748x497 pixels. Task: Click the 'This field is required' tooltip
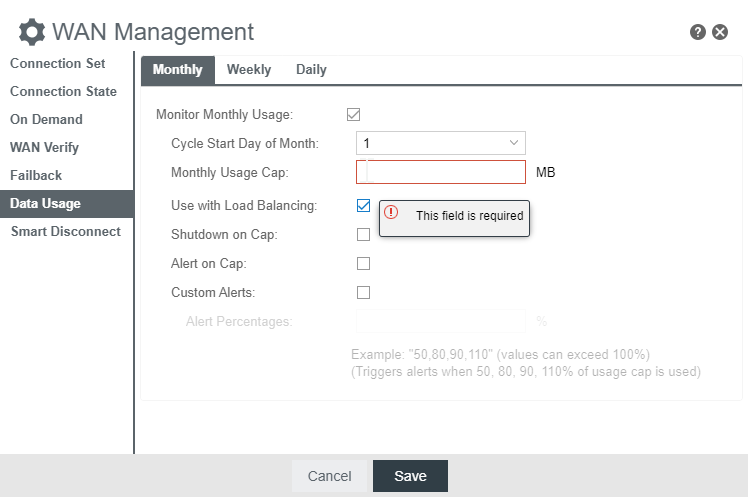point(454,218)
